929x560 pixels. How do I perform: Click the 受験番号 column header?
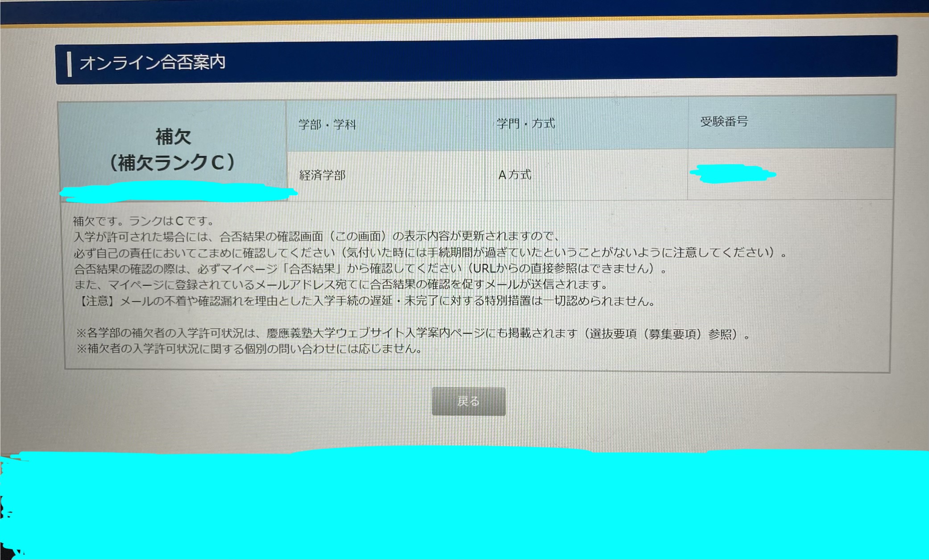click(724, 121)
